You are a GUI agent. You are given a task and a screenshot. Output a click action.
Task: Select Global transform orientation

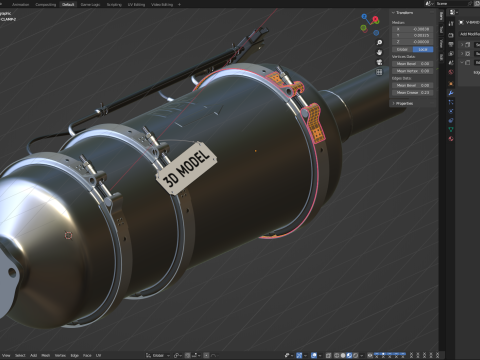402,49
